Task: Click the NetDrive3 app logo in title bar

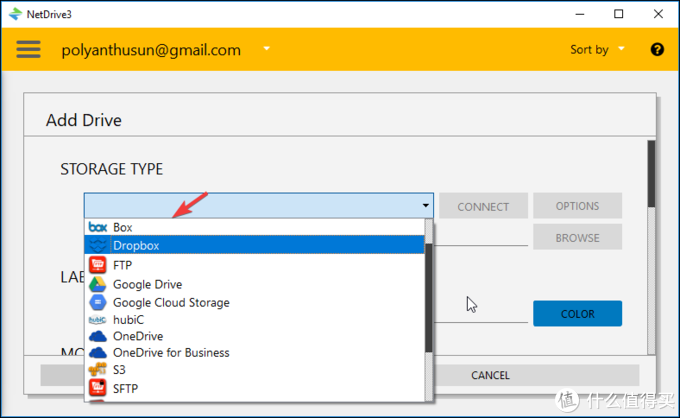Action: click(x=15, y=14)
